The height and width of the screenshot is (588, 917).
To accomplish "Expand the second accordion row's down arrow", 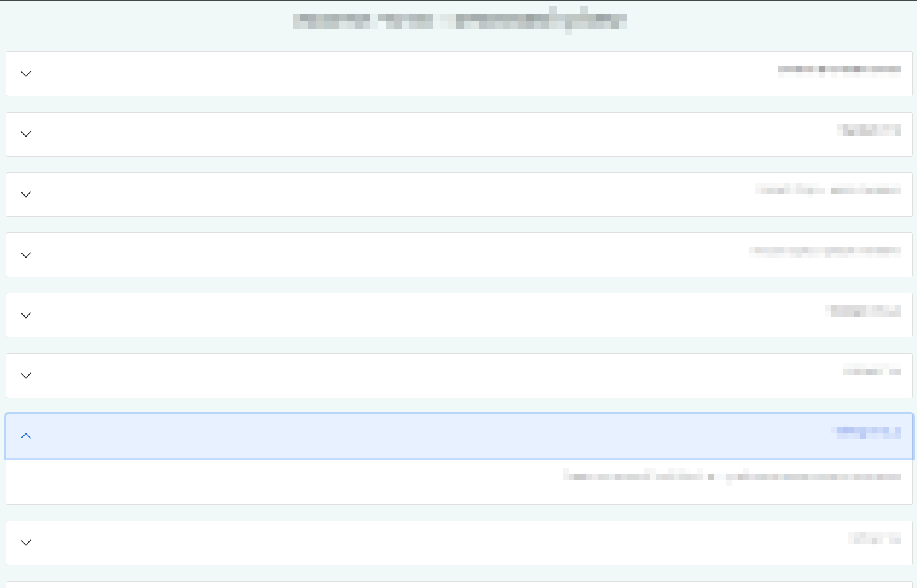I will point(26,134).
